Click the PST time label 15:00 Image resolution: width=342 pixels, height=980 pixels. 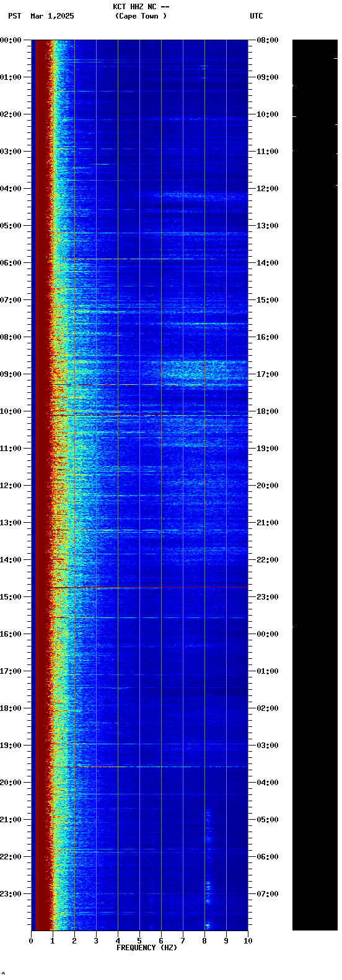click(11, 597)
